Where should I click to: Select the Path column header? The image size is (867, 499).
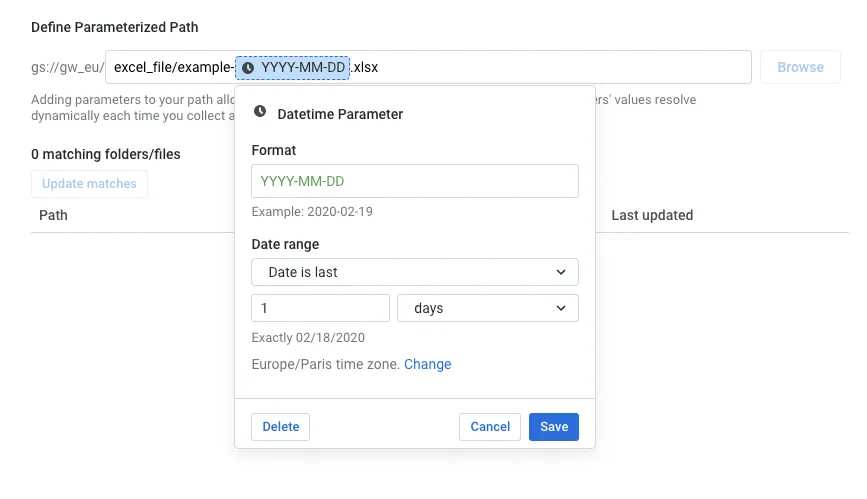click(x=53, y=215)
